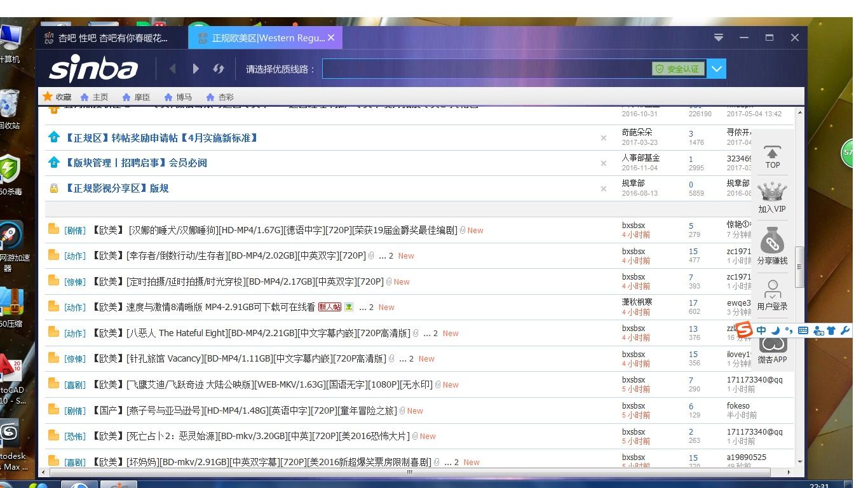Viewport: 868px width, 488px height.
Task: Click [恐怖] tag on 死亡占卜2 row
Action: click(x=75, y=437)
